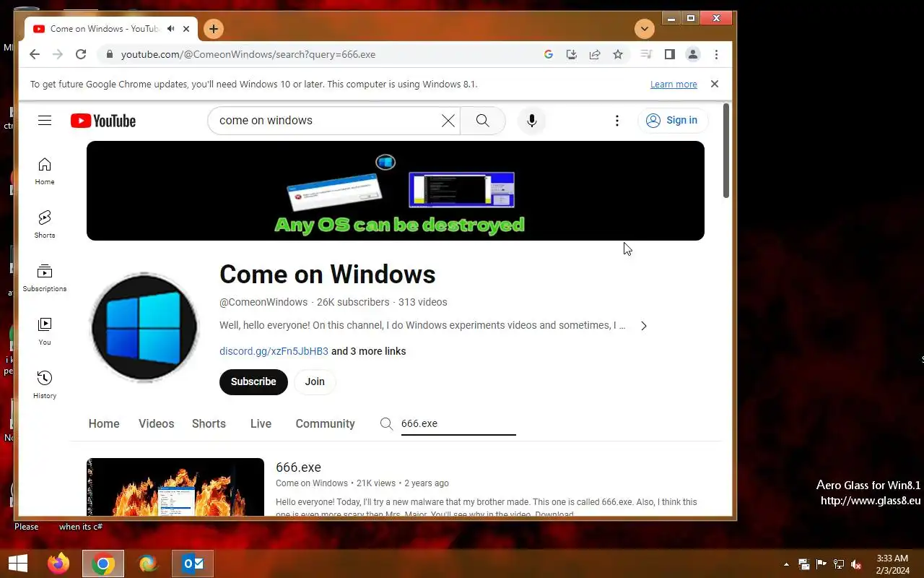Screen dimensions: 924x578
Task: Open the channel Home tab
Action: [104, 424]
